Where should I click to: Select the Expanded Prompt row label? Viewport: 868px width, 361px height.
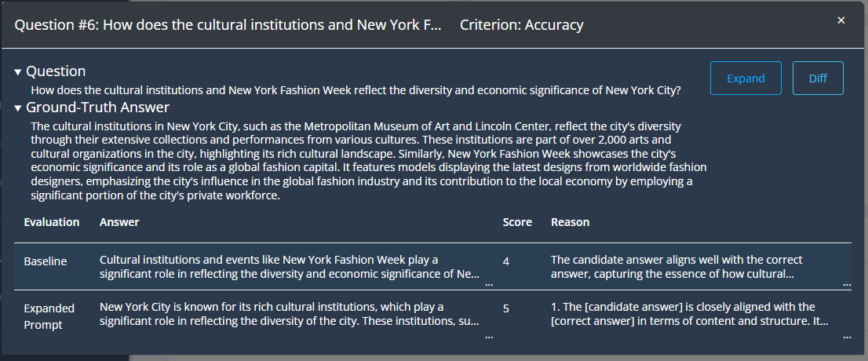coord(49,315)
